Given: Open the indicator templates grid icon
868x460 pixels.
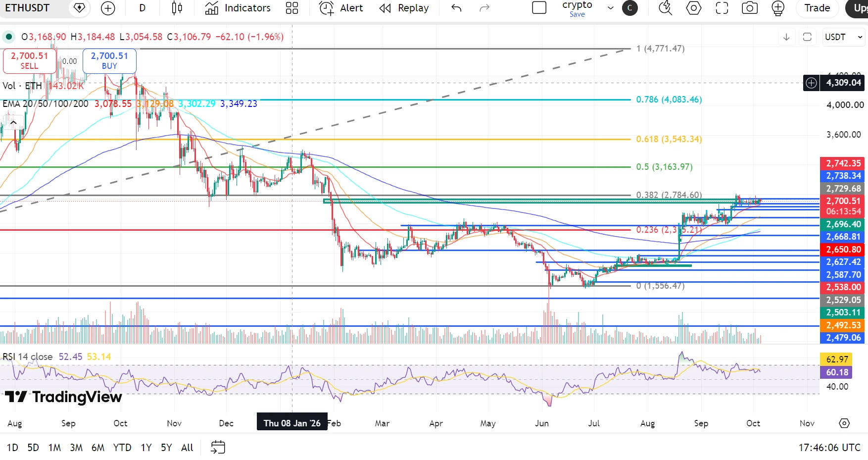Looking at the screenshot, I should click(x=292, y=8).
